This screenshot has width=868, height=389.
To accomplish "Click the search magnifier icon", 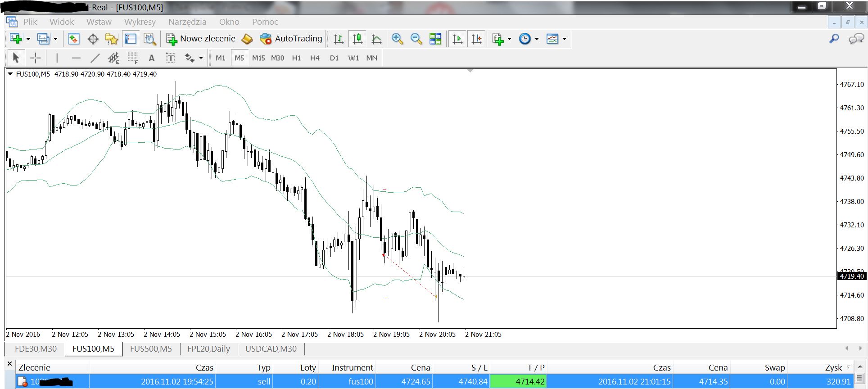I will click(x=834, y=39).
